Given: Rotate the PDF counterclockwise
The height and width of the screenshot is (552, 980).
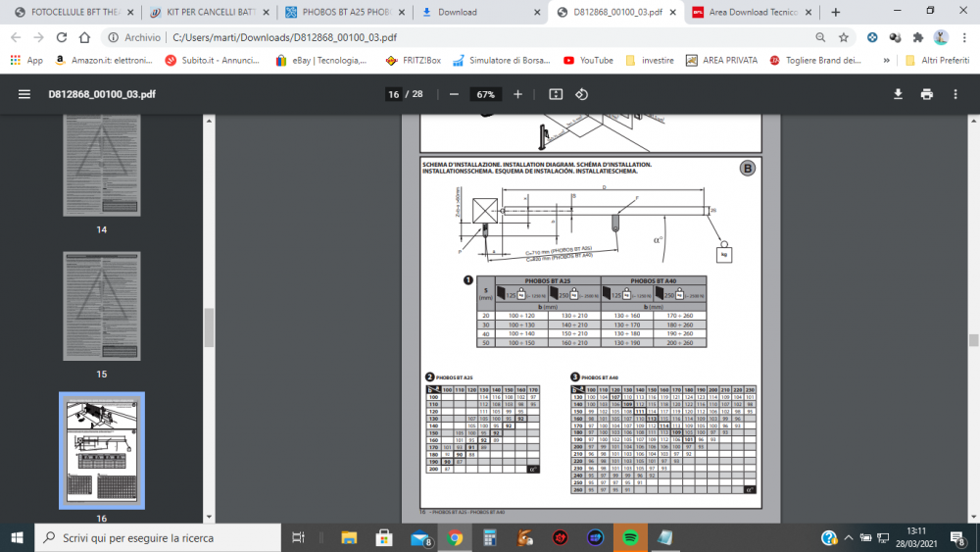Looking at the screenshot, I should pos(582,94).
